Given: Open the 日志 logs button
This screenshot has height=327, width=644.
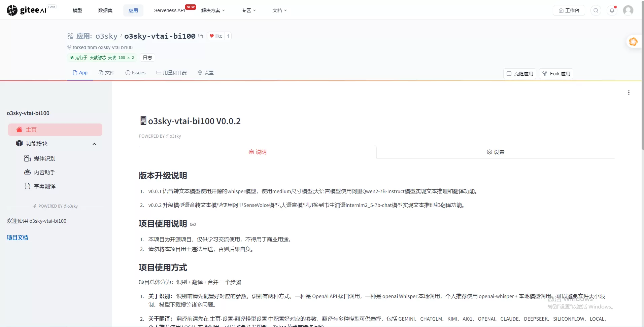Looking at the screenshot, I should pos(147,58).
